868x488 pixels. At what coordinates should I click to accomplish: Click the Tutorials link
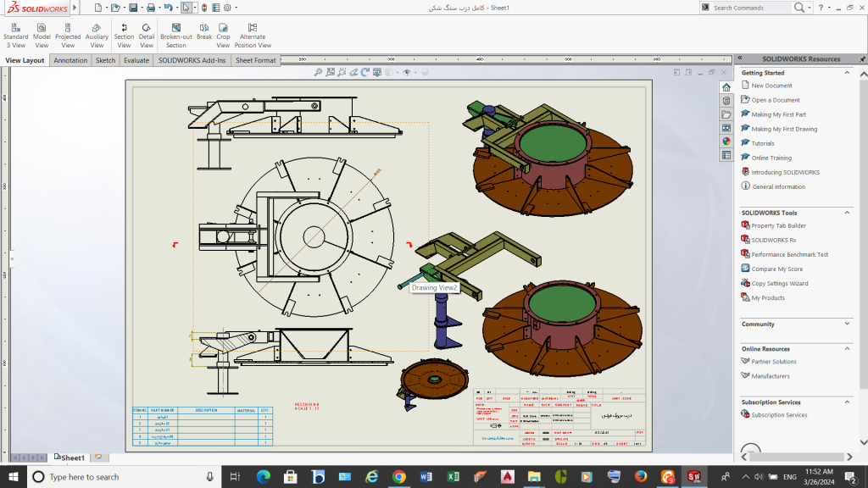click(762, 143)
